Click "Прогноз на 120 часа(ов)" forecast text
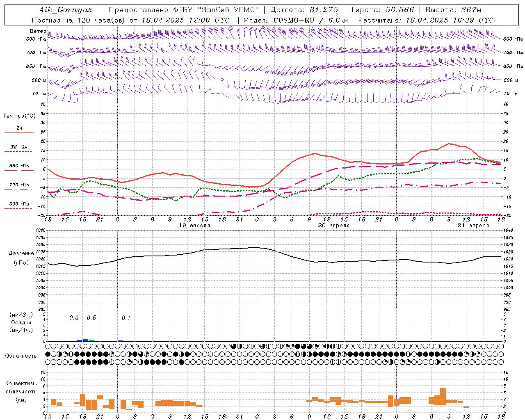This screenshot has width=525, height=420. pos(78,20)
